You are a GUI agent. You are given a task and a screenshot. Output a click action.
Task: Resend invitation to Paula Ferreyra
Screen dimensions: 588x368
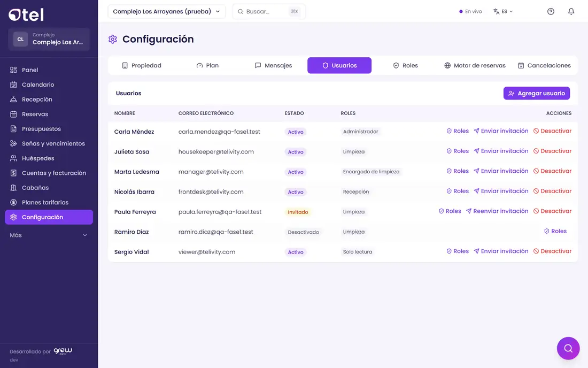(x=497, y=211)
